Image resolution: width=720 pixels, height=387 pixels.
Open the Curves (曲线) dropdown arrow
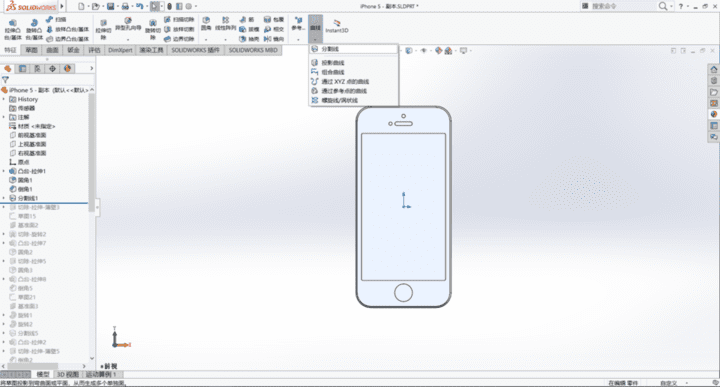[x=315, y=39]
